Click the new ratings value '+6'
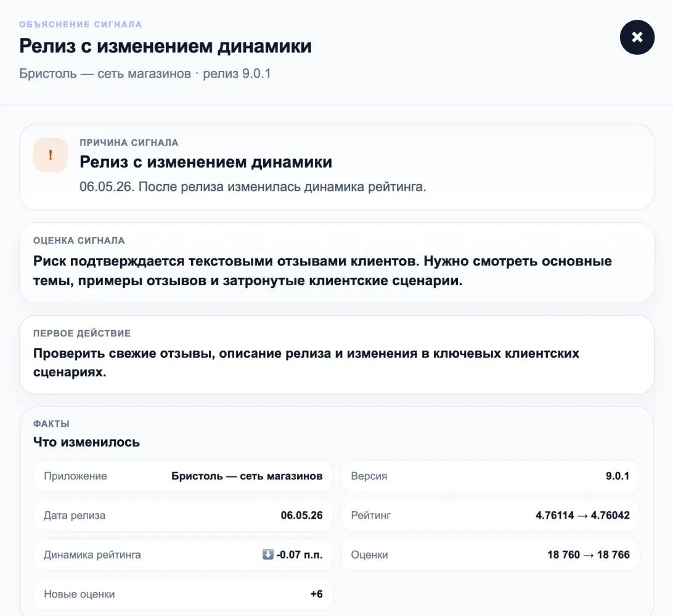673x616 pixels. pos(316,594)
